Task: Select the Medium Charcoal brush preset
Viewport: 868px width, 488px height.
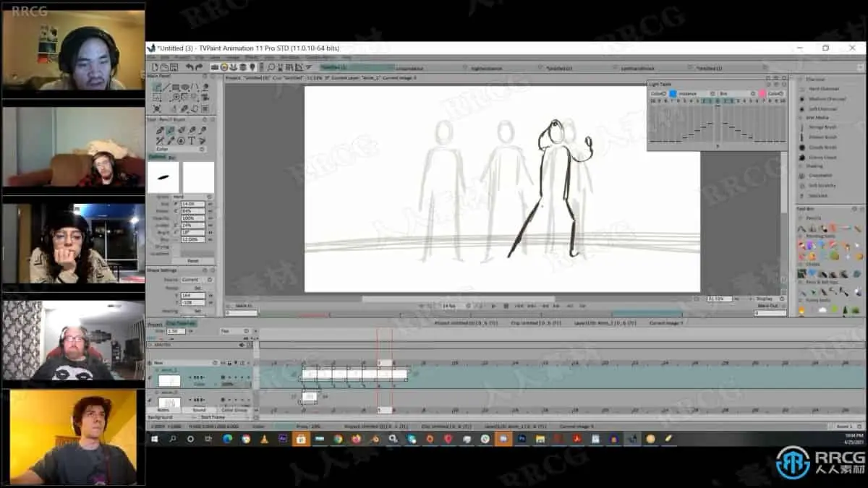Action: [x=826, y=99]
